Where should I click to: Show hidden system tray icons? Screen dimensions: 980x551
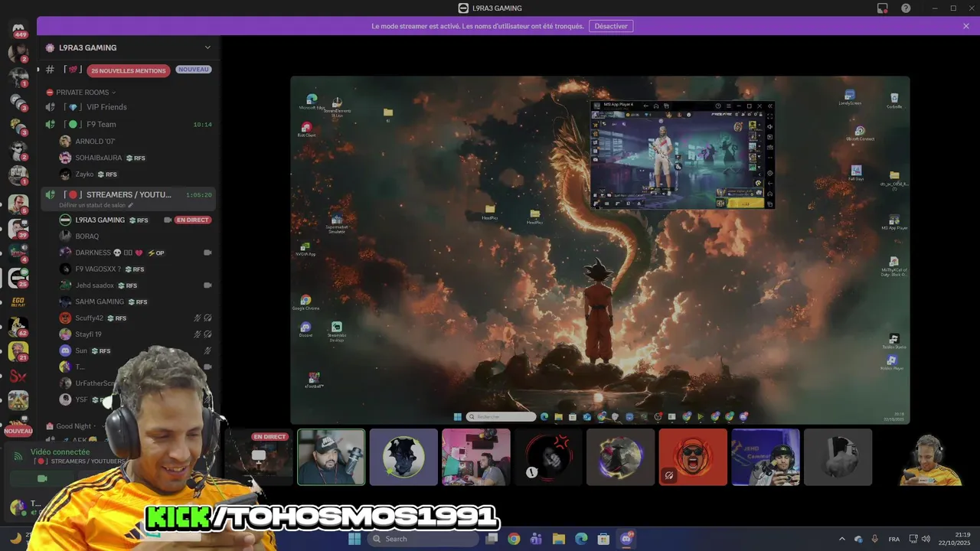842,539
